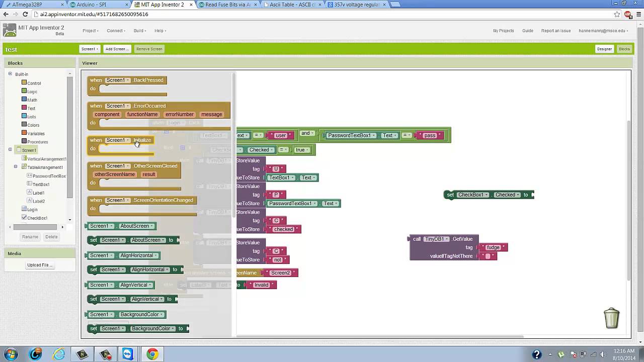This screenshot has height=362, width=644.
Task: Click the browser back arrow
Action: tap(6, 15)
